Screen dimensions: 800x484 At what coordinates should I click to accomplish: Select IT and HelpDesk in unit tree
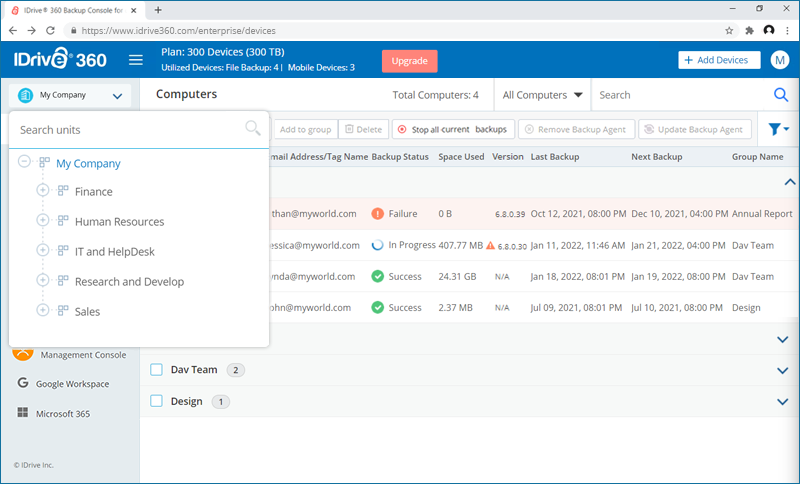pyautogui.click(x=115, y=252)
